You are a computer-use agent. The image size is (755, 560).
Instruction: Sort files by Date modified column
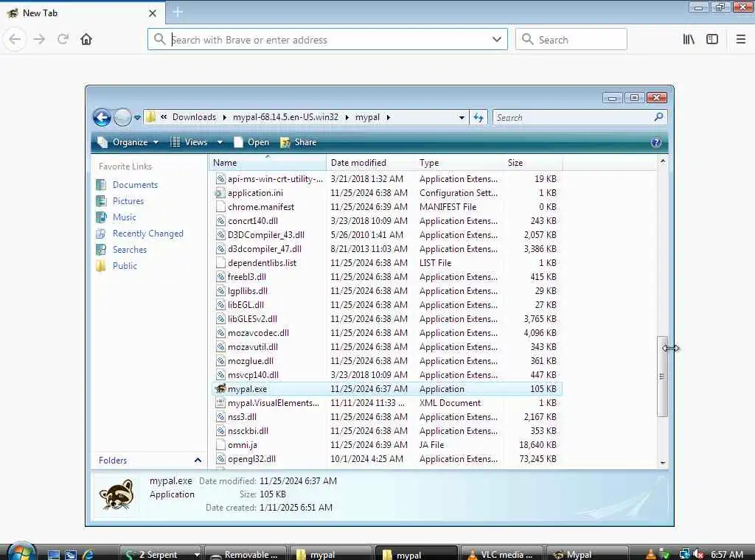371,163
